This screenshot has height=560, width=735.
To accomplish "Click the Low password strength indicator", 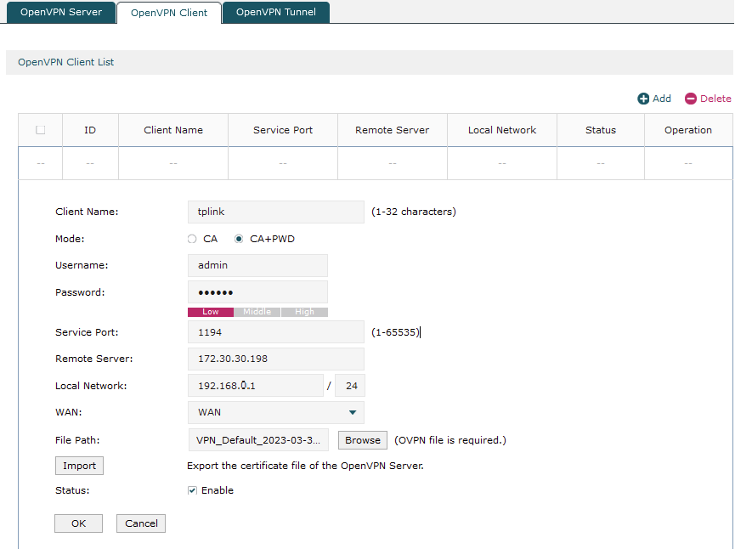I will coord(211,312).
